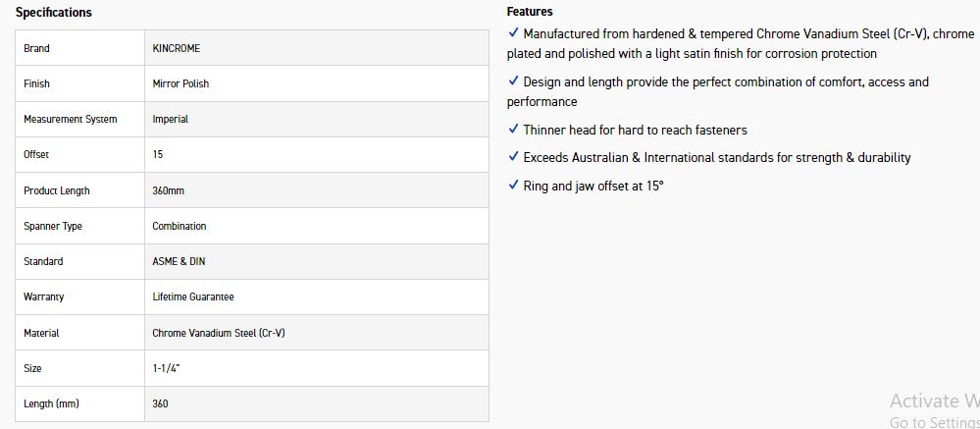Screen dimensions: 980x429
Task: Click the Material row's Chrome Vanadium Steel value
Action: coord(219,333)
